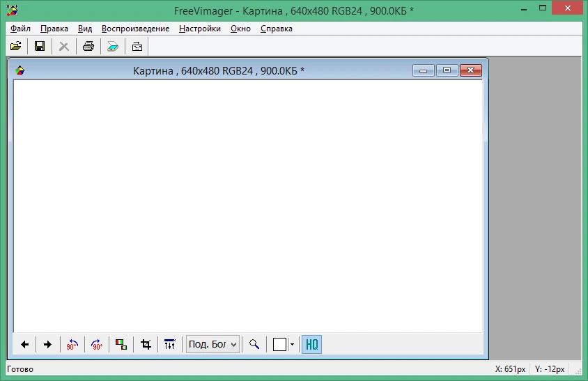
Task: Open the Файл menu
Action: pos(20,29)
